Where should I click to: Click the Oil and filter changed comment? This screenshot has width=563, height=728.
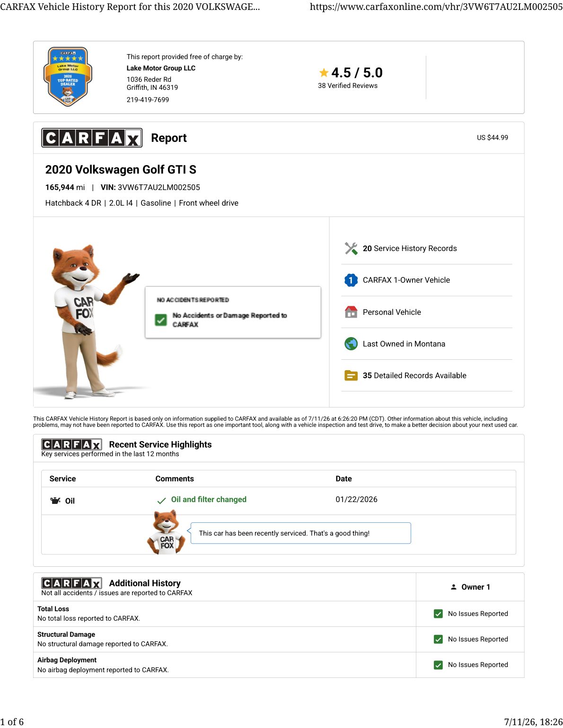pos(209,499)
